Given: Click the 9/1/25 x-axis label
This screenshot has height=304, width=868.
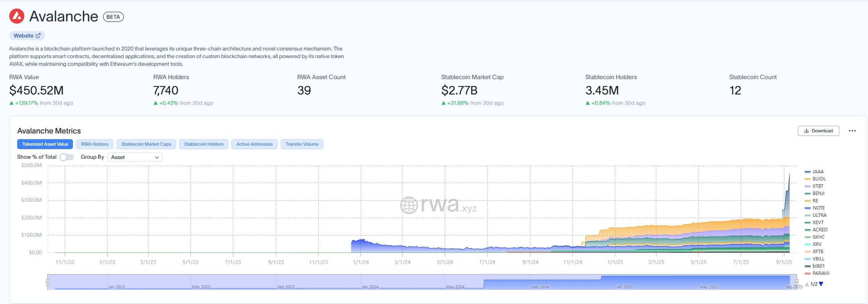Looking at the screenshot, I should [x=784, y=262].
